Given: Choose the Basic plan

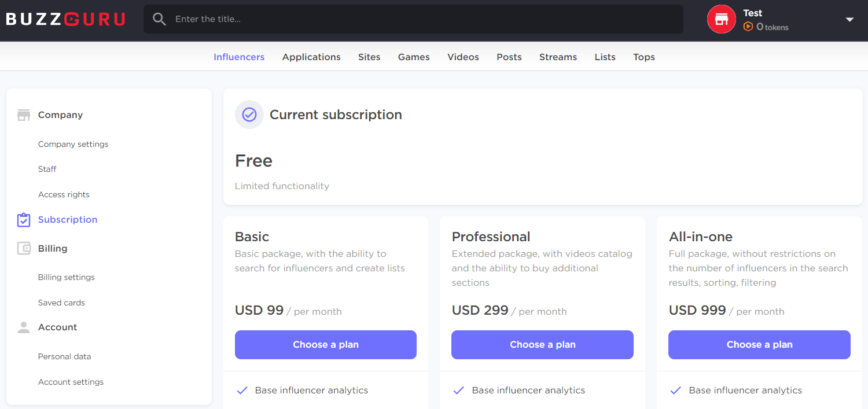Looking at the screenshot, I should click(x=326, y=345).
